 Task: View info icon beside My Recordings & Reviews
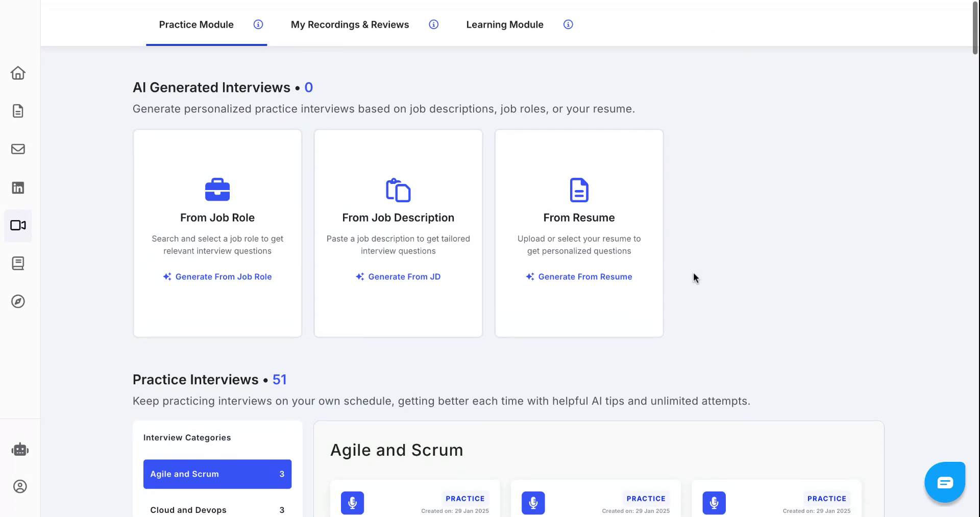point(433,24)
